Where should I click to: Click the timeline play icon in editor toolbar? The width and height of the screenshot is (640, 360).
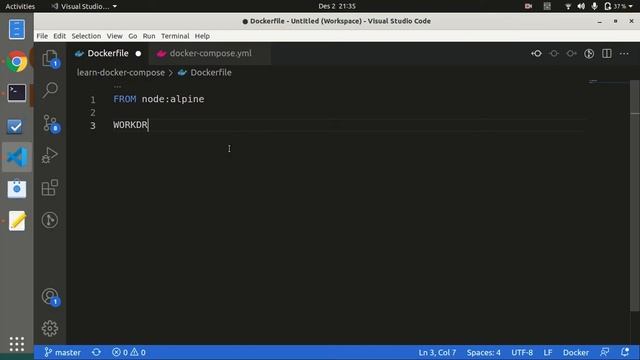pyautogui.click(x=589, y=53)
